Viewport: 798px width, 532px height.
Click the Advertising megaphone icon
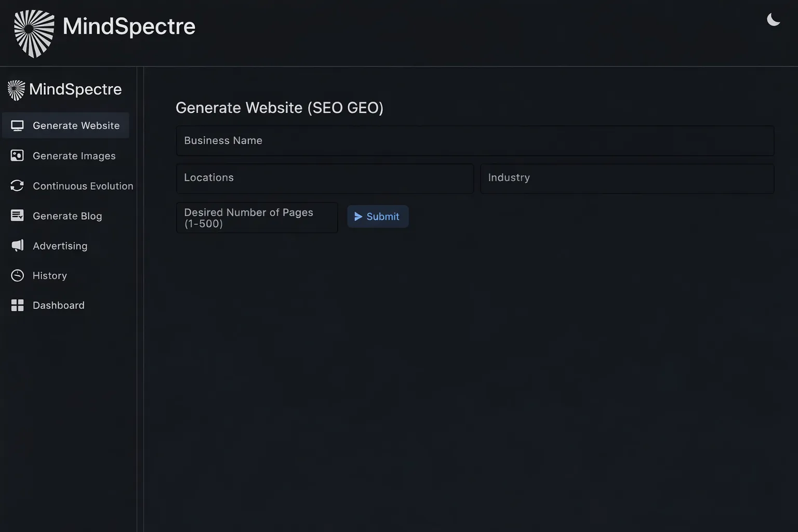[x=17, y=245]
